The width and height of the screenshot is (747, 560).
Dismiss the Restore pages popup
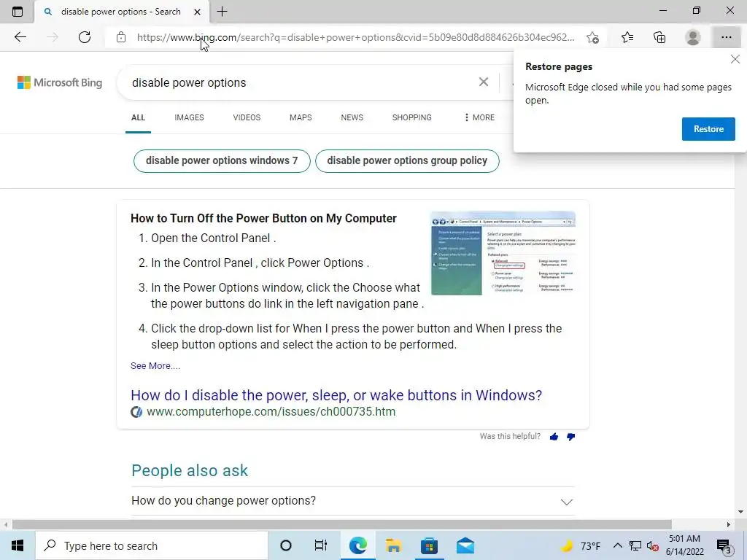coord(735,59)
